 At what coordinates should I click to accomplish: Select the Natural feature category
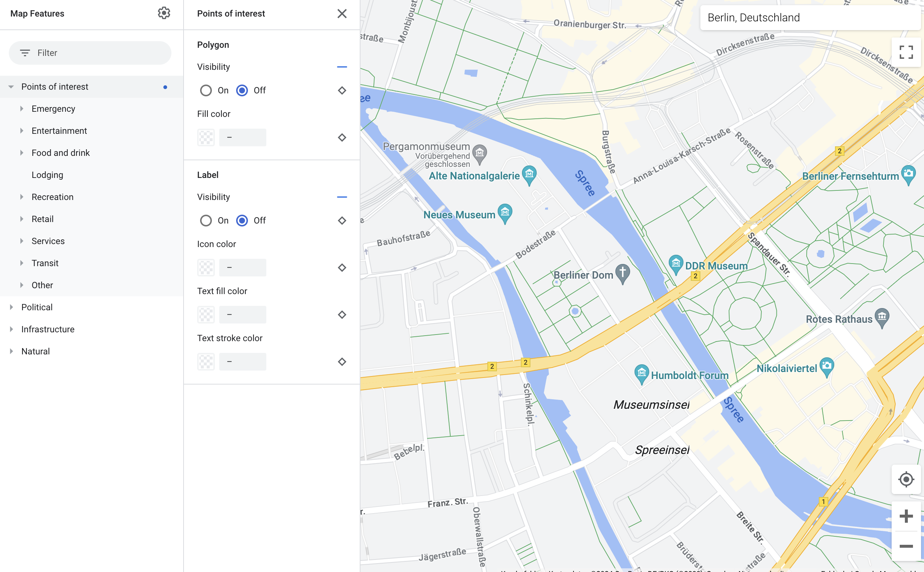pos(36,351)
